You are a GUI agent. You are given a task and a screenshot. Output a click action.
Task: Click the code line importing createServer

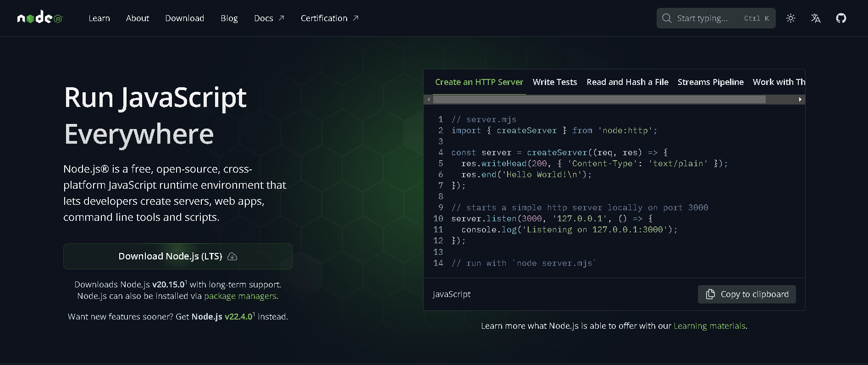coord(554,130)
